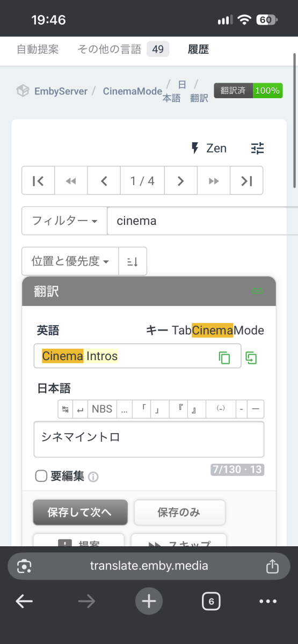Jump to the last string

[246, 181]
